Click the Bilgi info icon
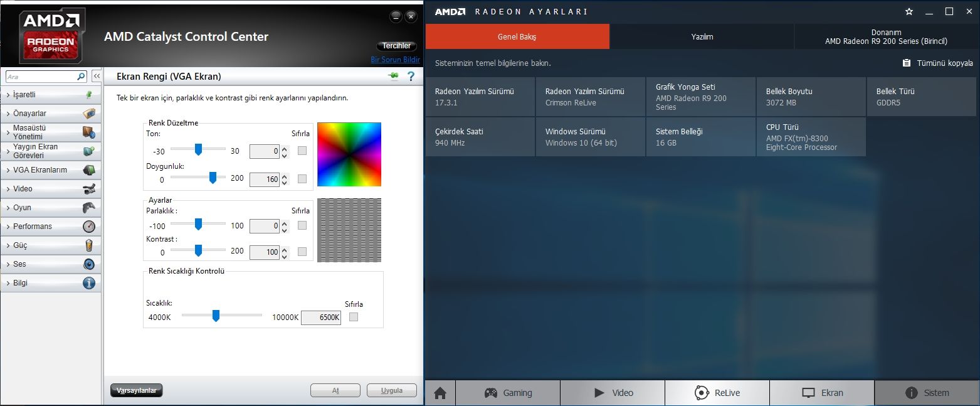The image size is (980, 406). point(89,283)
